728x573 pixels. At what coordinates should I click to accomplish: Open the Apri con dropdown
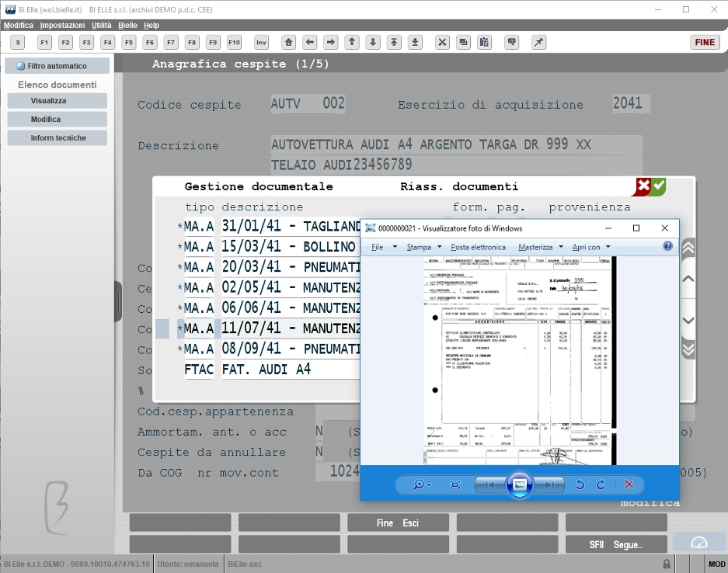pos(591,248)
